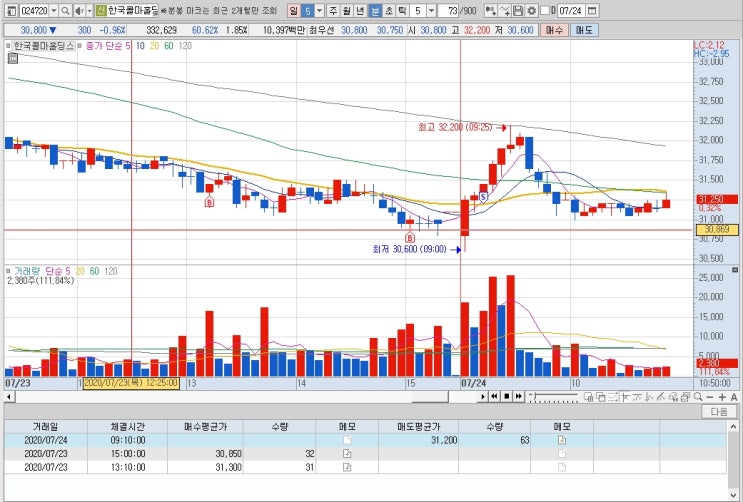
Task: Click the fast-forward playback button
Action: click(518, 397)
